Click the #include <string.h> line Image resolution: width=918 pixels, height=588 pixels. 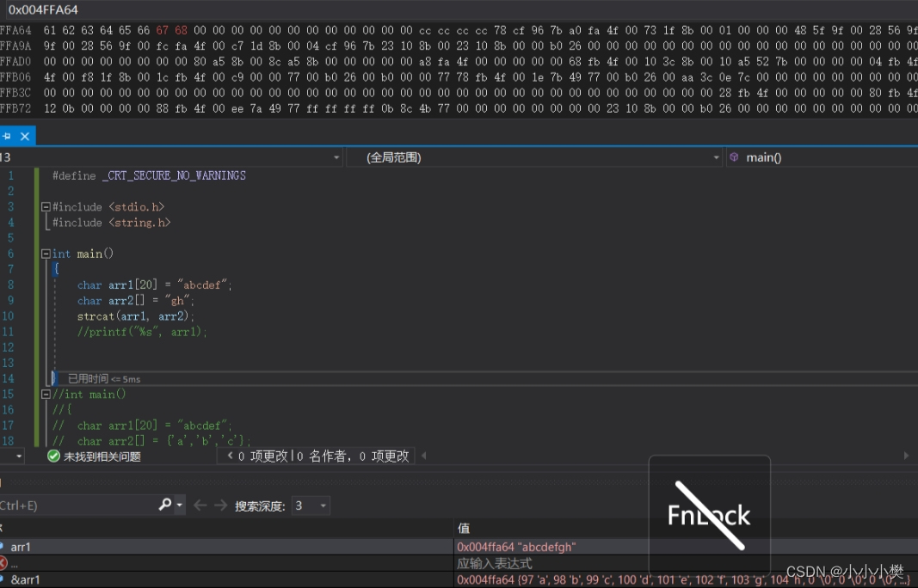tap(111, 223)
